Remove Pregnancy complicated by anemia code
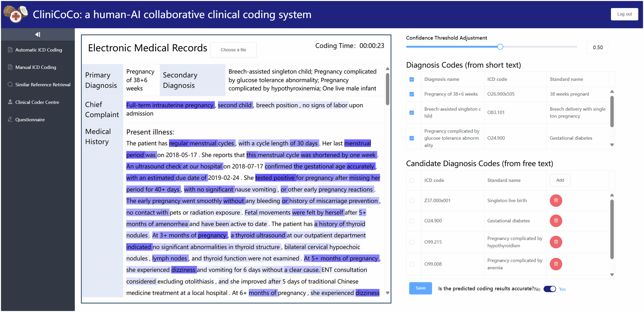 click(556, 264)
